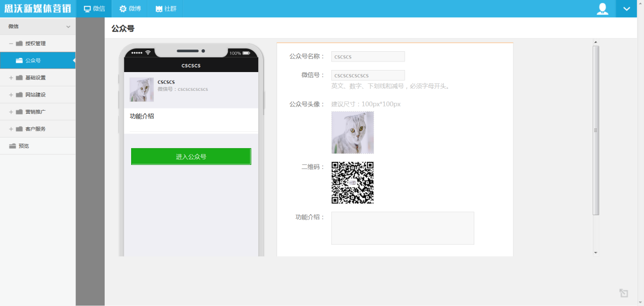The width and height of the screenshot is (644, 306).
Task: Expand the 客户服务 folder
Action: [11, 129]
